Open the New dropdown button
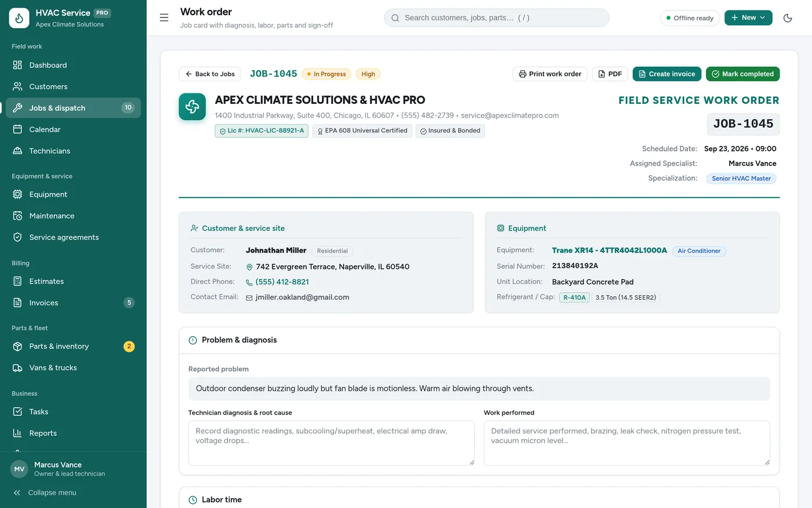This screenshot has height=508, width=812. coord(748,18)
